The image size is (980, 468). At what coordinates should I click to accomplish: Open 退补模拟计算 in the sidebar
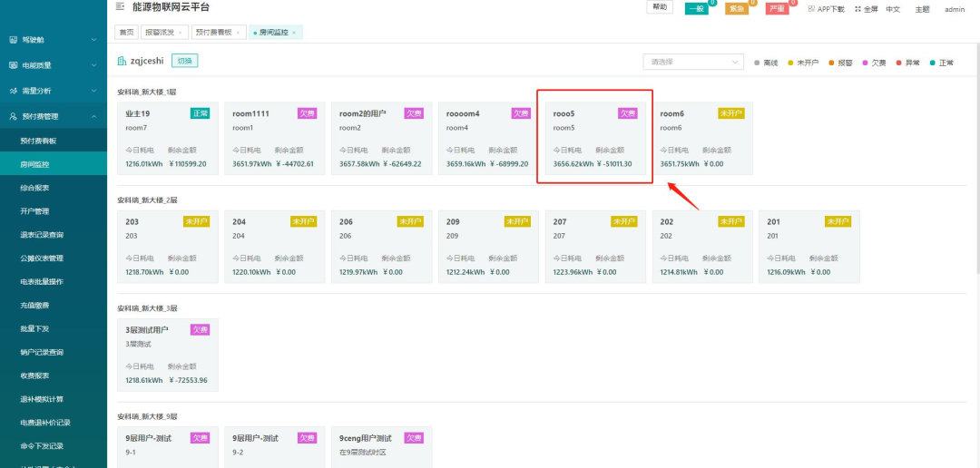tap(54, 399)
